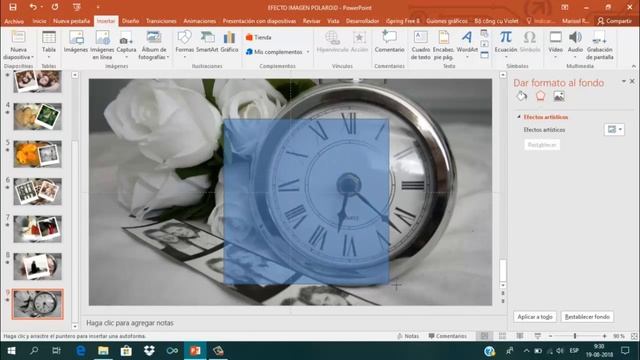The width and height of the screenshot is (640, 360).
Task: Open the Windows Start menu
Action: 11,351
